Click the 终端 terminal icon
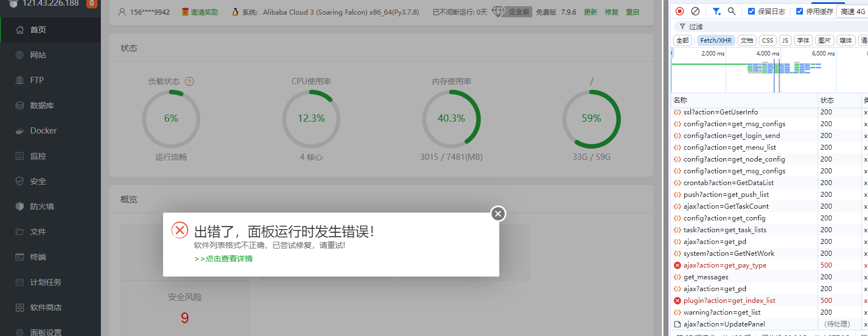868x336 pixels. [20, 257]
